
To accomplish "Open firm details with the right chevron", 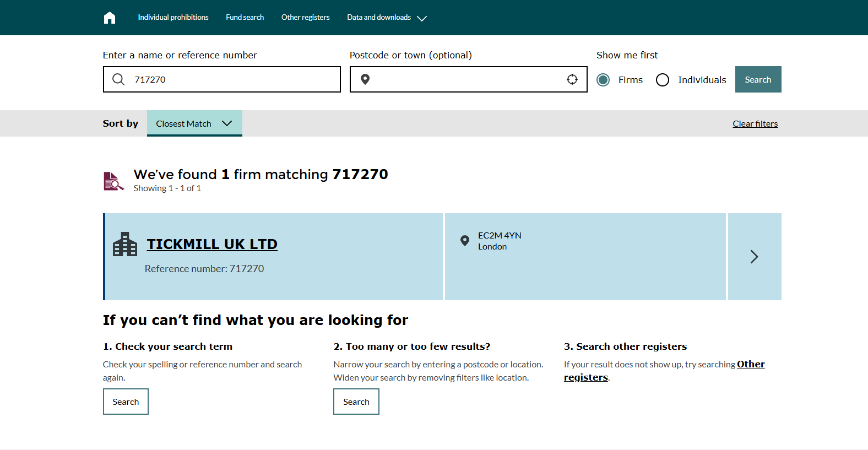I will click(x=755, y=257).
